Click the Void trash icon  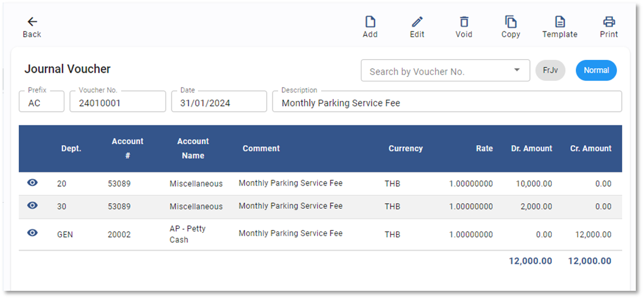point(464,22)
